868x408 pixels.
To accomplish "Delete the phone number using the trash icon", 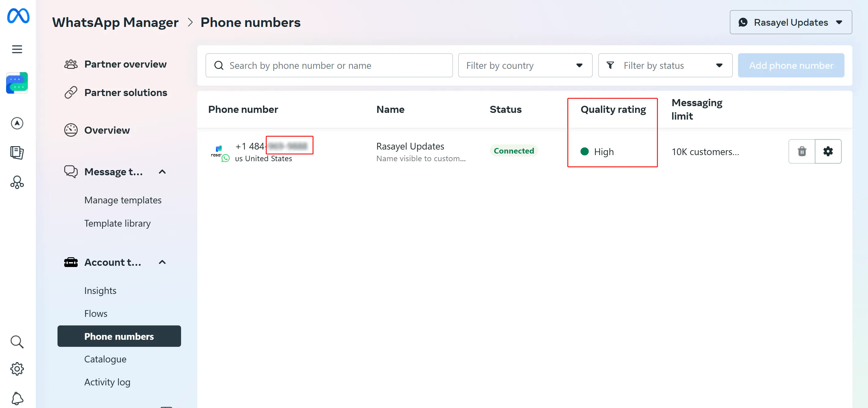I will 802,151.
